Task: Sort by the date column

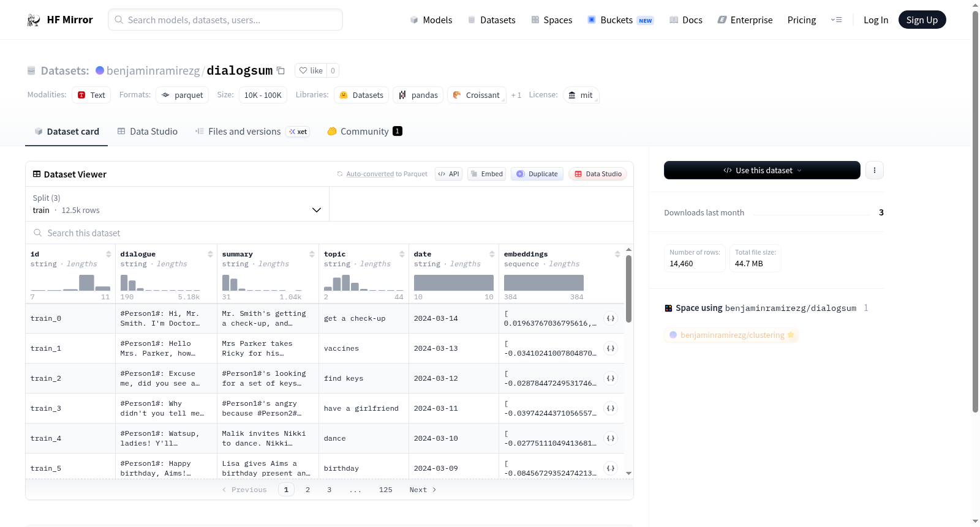Action: (492, 254)
